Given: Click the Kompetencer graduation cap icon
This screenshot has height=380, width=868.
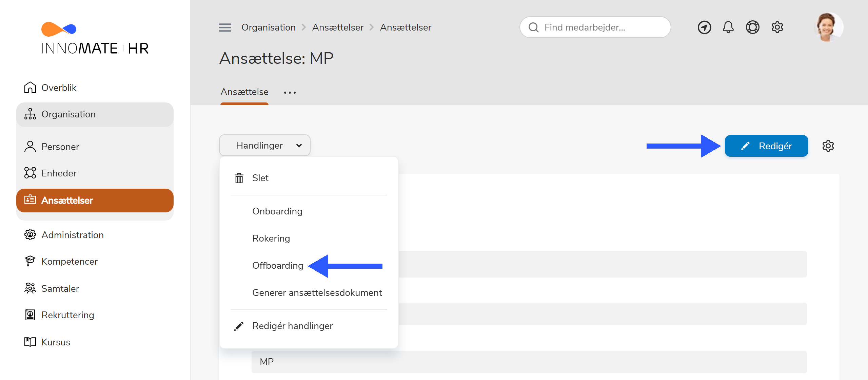Looking at the screenshot, I should 31,261.
